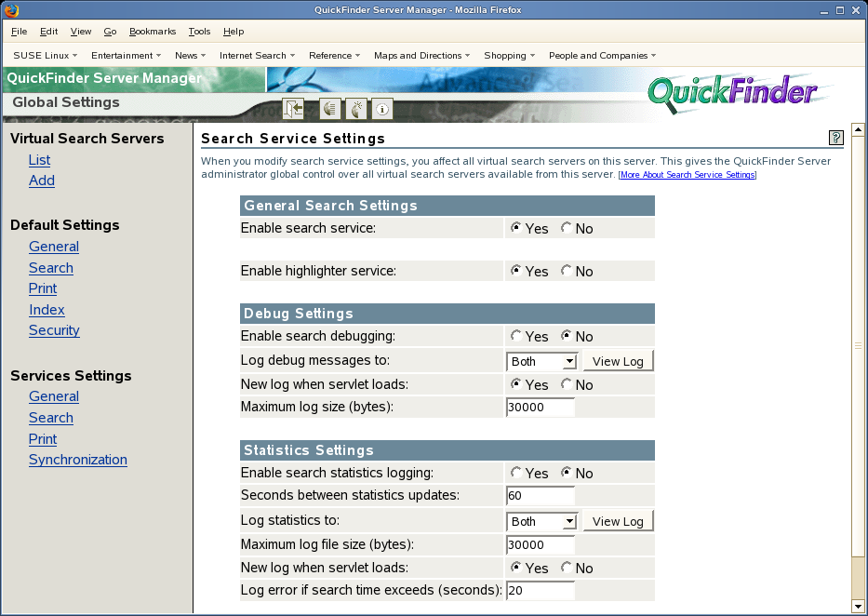Open More About Search Service Settings link
The height and width of the screenshot is (616, 868).
click(687, 175)
